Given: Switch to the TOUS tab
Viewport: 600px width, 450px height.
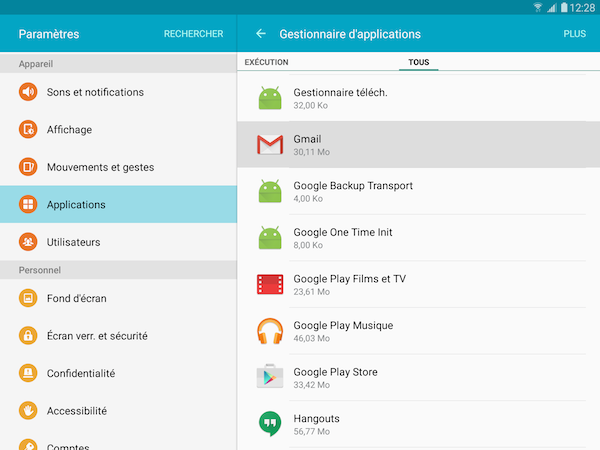Looking at the screenshot, I should click(x=419, y=62).
